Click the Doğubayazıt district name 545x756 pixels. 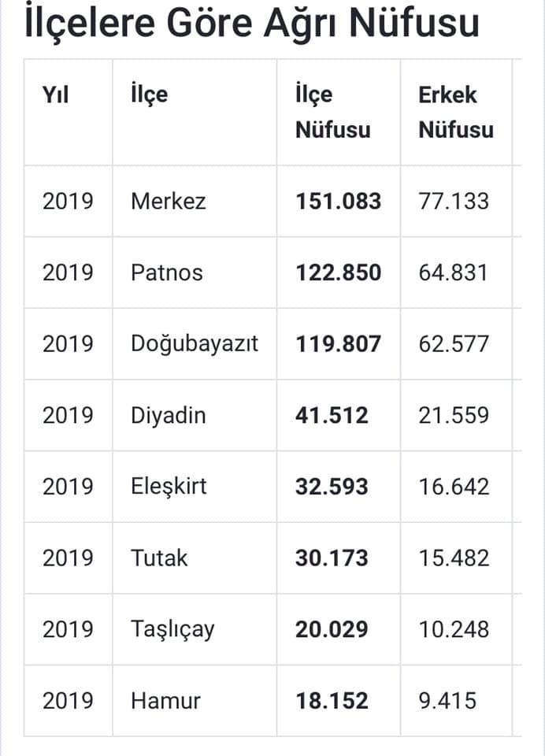pyautogui.click(x=195, y=344)
